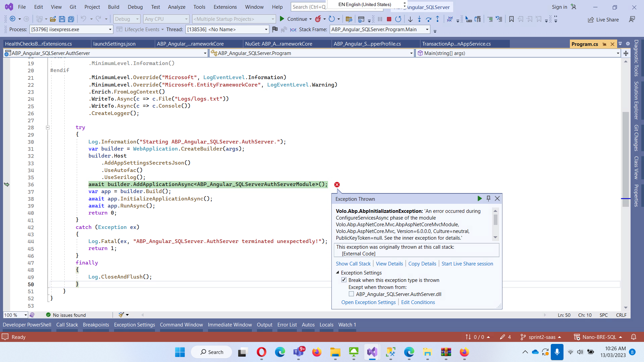
Task: Click the Save file icon
Action: point(62,19)
